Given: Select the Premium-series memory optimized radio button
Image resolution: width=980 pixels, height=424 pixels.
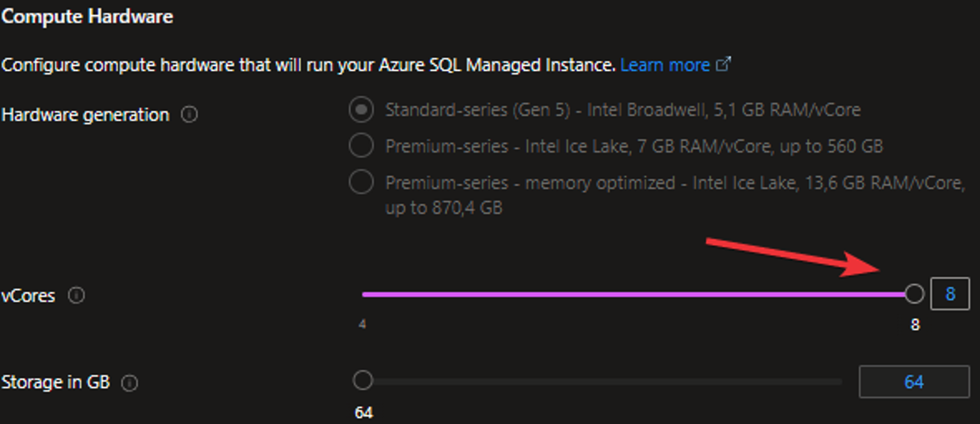Looking at the screenshot, I should tap(361, 182).
